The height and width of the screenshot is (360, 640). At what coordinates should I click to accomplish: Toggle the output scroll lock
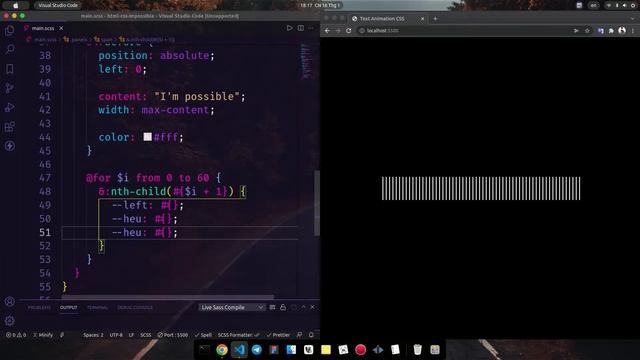[x=283, y=307]
